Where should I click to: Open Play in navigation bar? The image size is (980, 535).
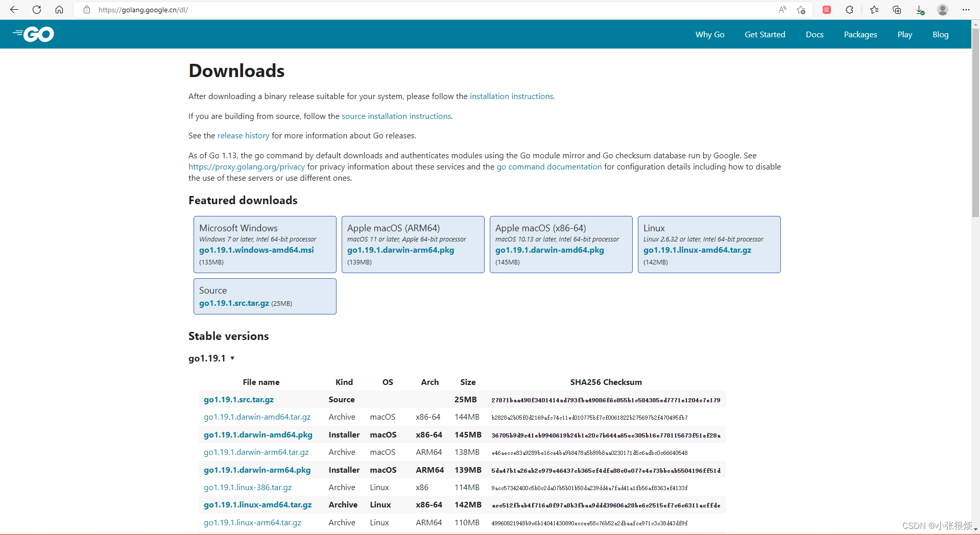point(904,35)
